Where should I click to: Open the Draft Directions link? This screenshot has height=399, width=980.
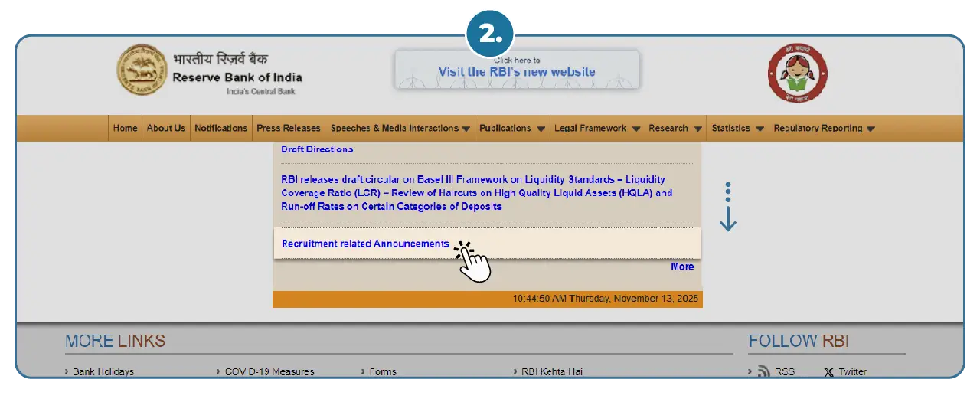[317, 149]
